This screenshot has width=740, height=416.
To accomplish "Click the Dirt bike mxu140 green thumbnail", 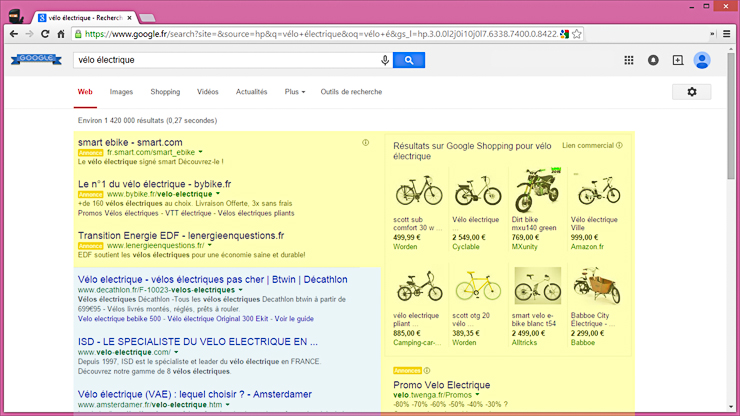I will [x=538, y=190].
